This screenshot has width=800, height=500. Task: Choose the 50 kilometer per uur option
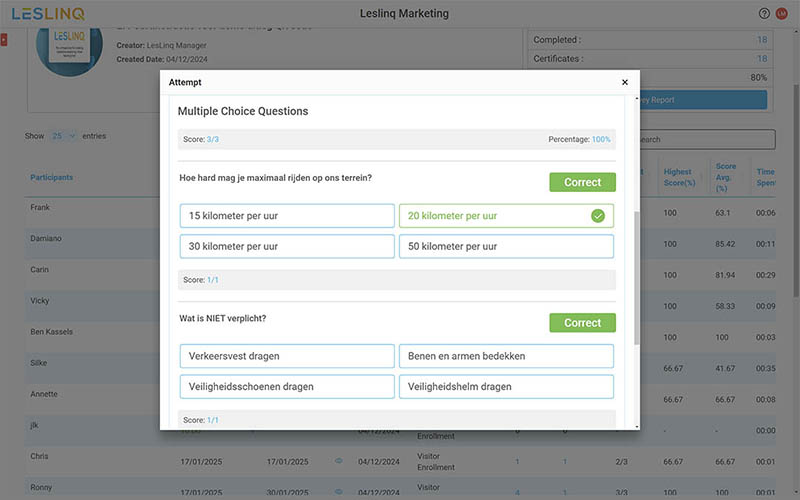[506, 246]
